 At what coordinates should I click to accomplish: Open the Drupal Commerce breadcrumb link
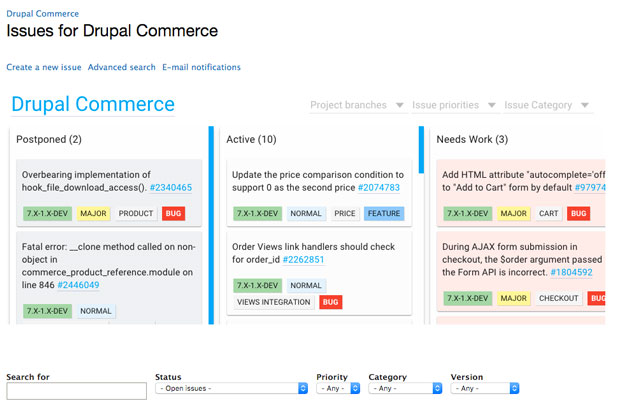coord(42,13)
